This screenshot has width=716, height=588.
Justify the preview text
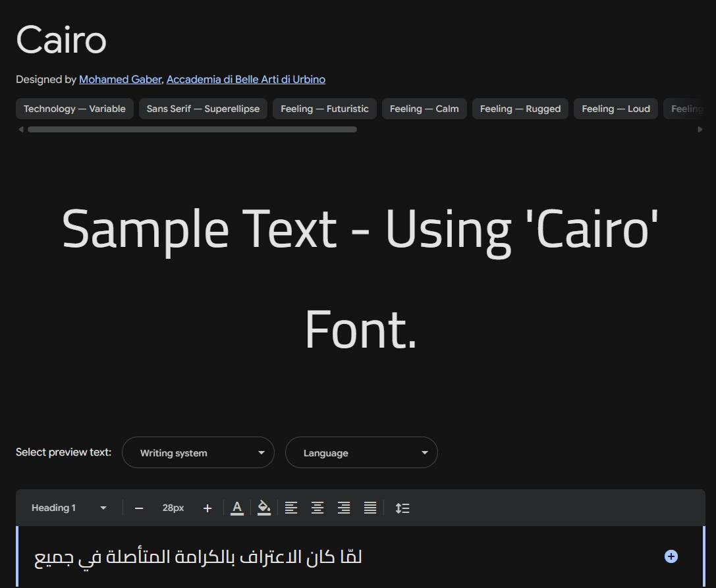[370, 508]
